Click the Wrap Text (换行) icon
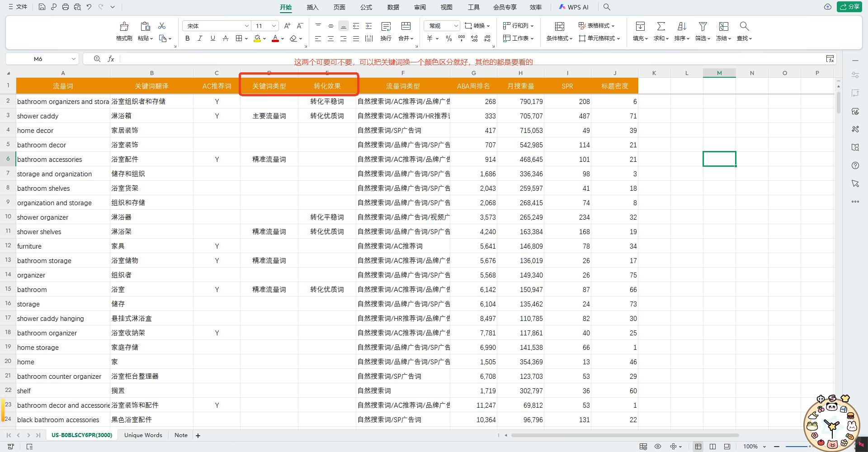This screenshot has width=868, height=452. (x=386, y=26)
